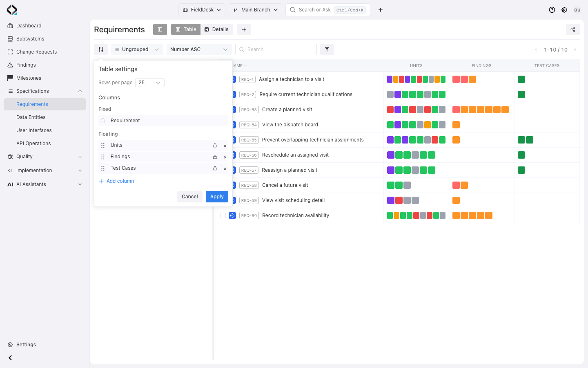Viewport: 588px width, 368px height.
Task: Open the gear settings icon in top bar
Action: click(564, 10)
